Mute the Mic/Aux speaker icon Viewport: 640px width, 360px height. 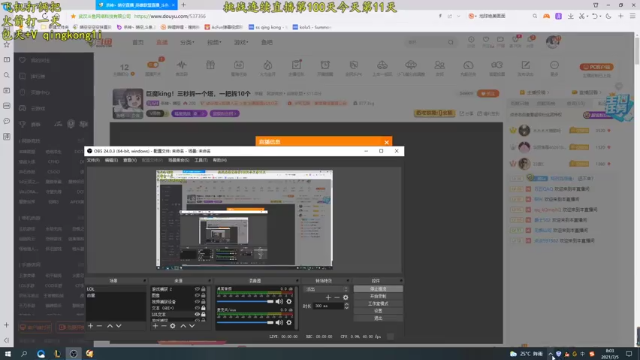(x=279, y=322)
